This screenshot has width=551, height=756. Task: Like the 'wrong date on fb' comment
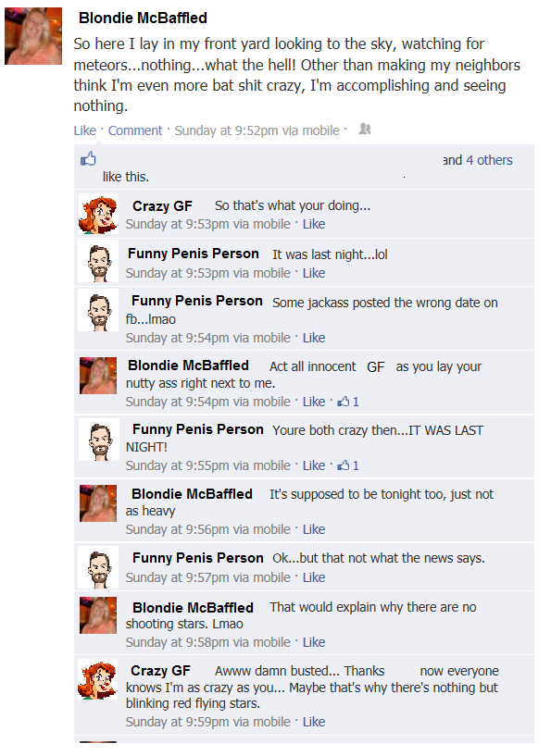click(x=314, y=338)
